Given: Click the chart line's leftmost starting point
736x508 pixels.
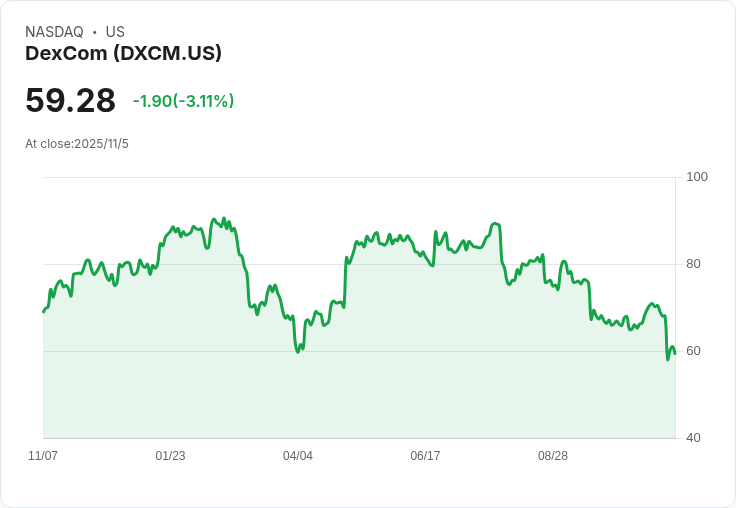Looking at the screenshot, I should (x=43, y=312).
